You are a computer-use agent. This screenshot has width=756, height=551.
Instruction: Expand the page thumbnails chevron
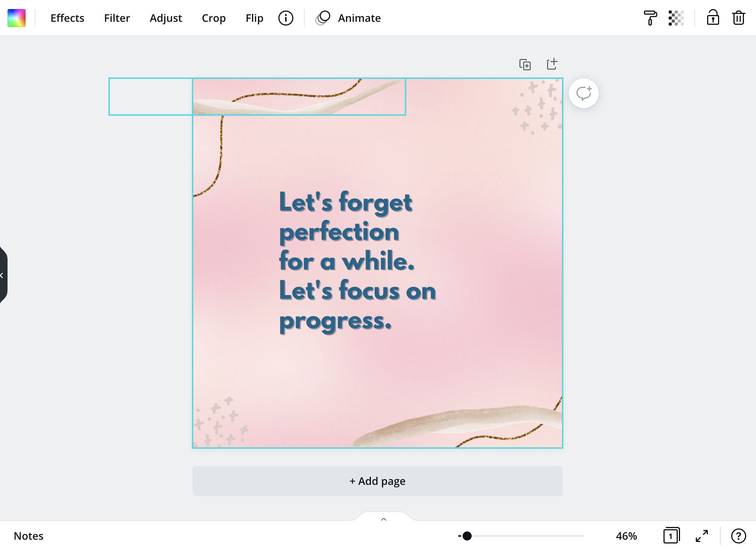pyautogui.click(x=384, y=519)
